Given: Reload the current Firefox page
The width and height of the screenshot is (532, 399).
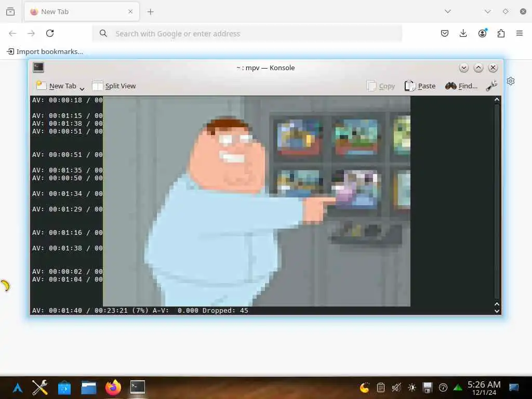Looking at the screenshot, I should coord(50,33).
